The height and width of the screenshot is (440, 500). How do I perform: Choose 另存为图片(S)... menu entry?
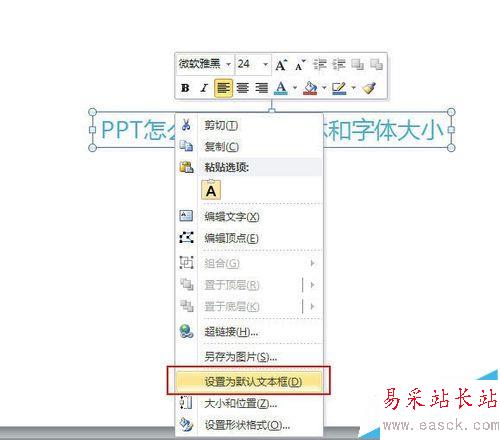coord(249,357)
